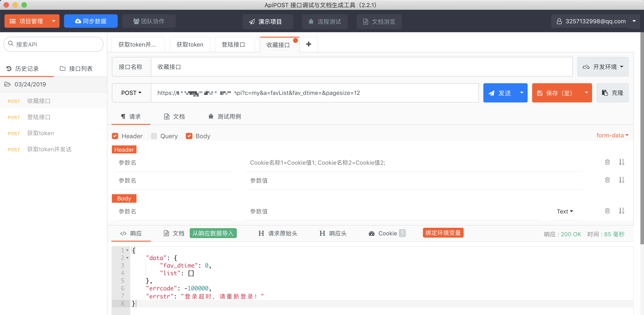This screenshot has height=315, width=644.
Task: Open 团队协作 team collaboration
Action: 149,21
